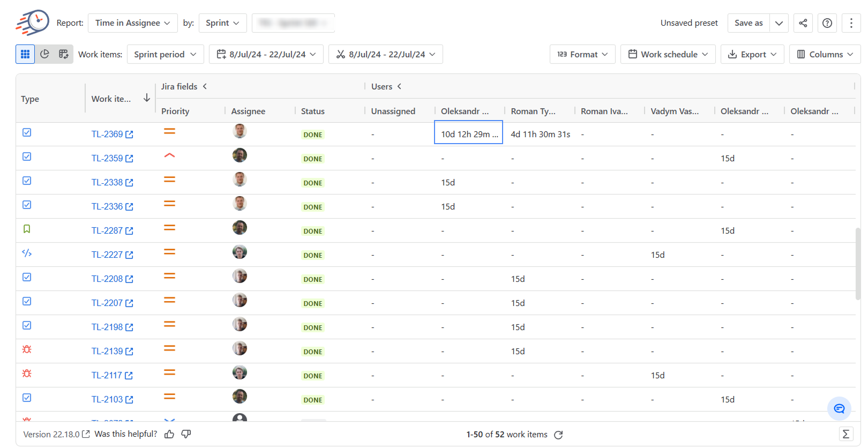868x448 pixels.
Task: Collapse the Users column group
Action: tap(399, 86)
